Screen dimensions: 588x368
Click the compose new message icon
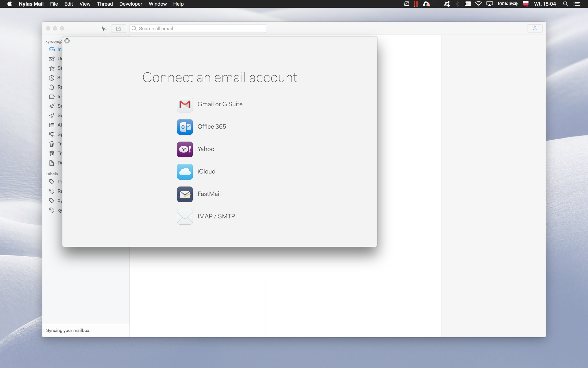[119, 28]
